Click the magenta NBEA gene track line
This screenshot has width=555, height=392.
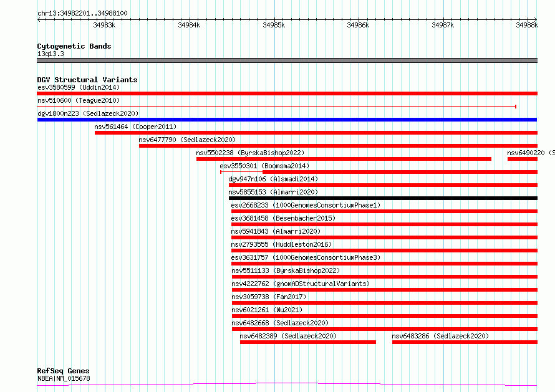pyautogui.click(x=287, y=385)
